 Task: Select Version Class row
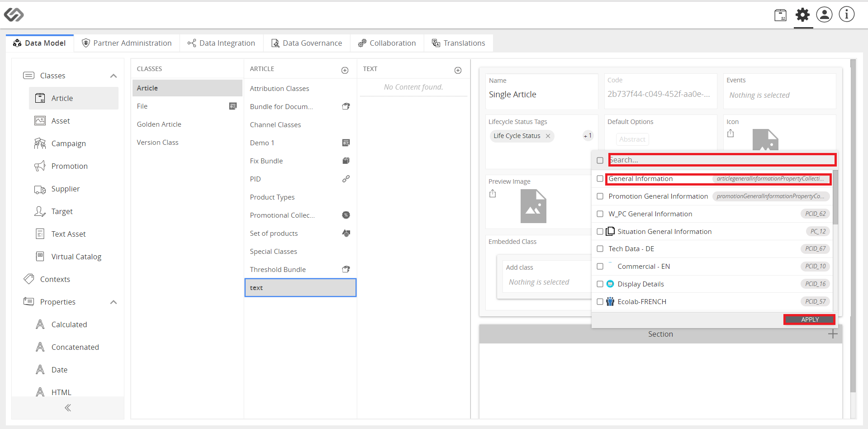[187, 143]
